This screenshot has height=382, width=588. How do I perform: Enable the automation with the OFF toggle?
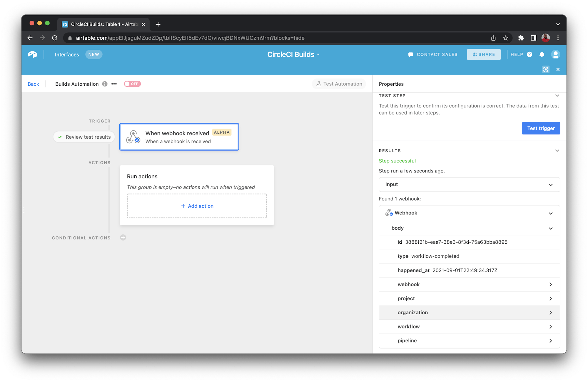pyautogui.click(x=132, y=84)
